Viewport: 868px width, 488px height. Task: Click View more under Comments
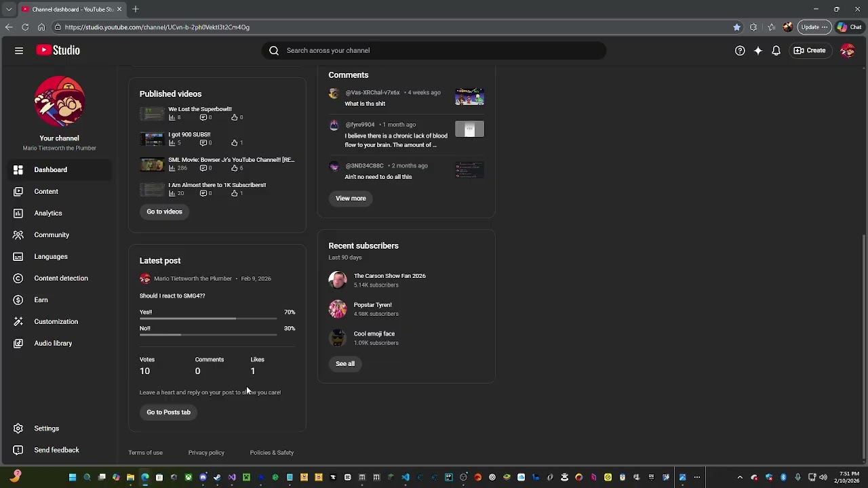(351, 198)
